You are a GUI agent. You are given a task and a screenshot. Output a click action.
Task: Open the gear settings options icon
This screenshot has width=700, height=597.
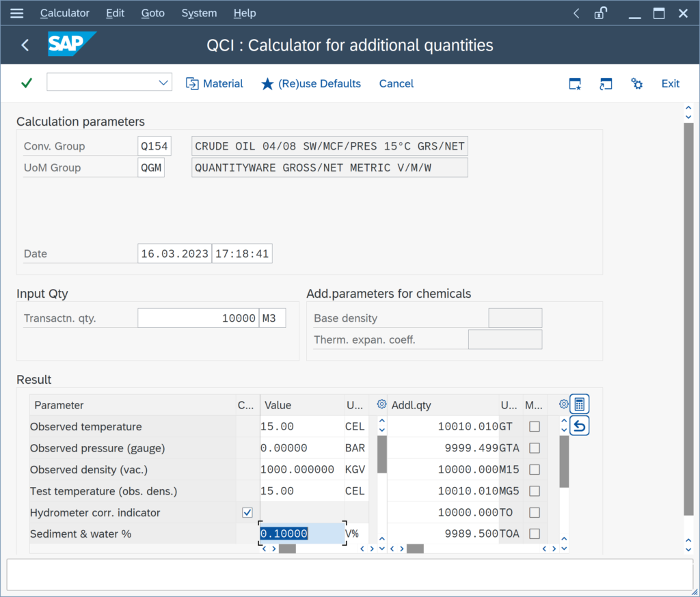(636, 83)
